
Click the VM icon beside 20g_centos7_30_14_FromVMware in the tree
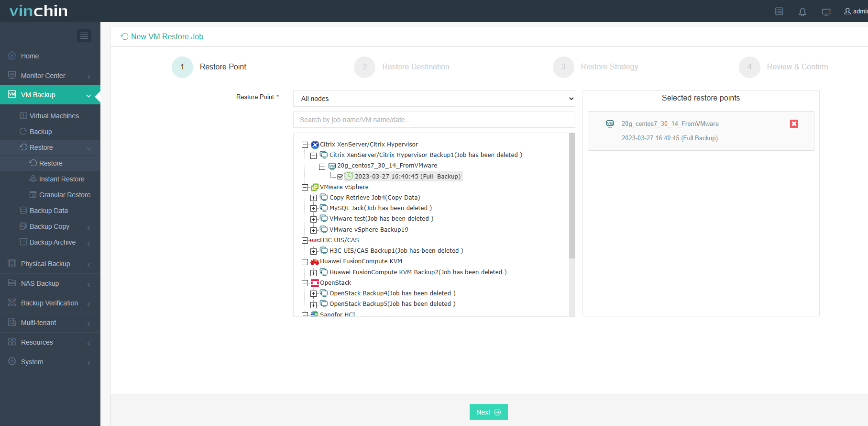332,166
